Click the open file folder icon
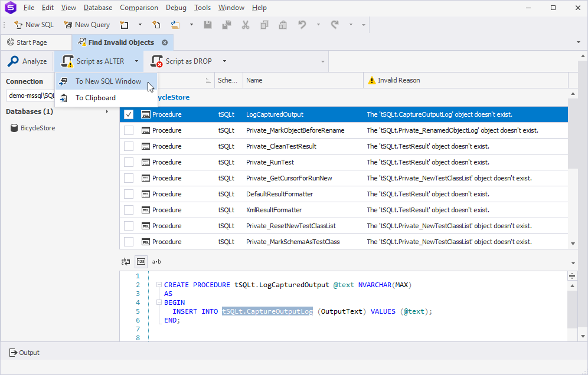This screenshot has height=375, width=588. (x=175, y=25)
